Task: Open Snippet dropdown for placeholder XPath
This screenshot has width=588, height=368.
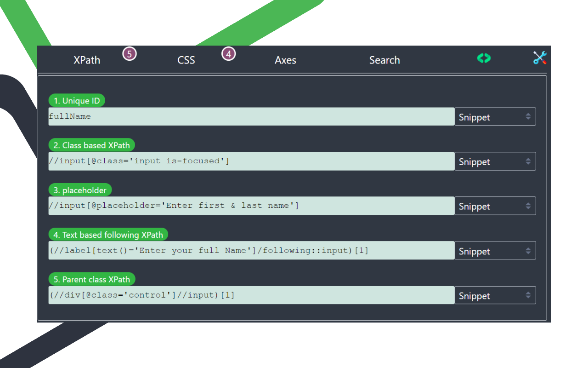Action: [x=495, y=206]
